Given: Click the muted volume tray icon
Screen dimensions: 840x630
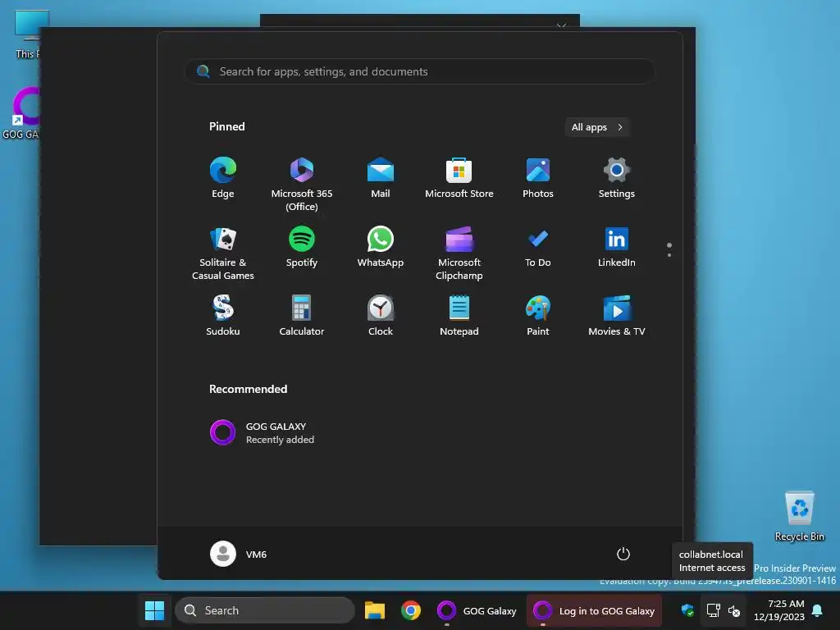Looking at the screenshot, I should [x=734, y=610].
